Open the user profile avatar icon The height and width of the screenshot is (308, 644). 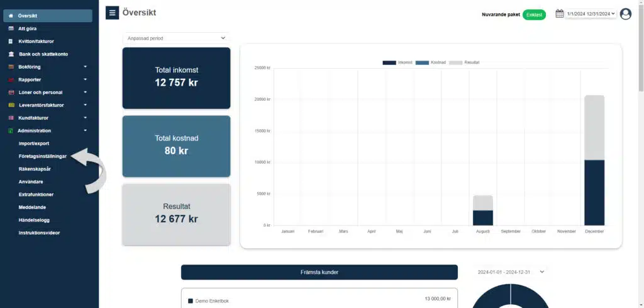pos(626,14)
